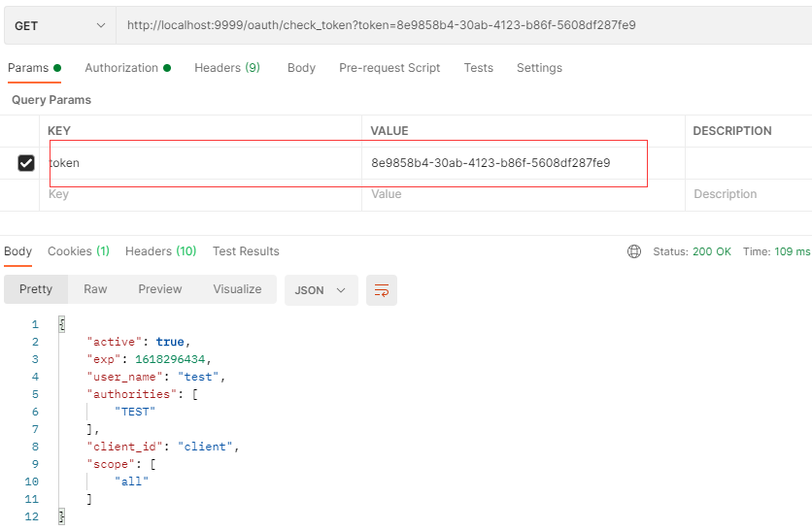The image size is (812, 531).
Task: Open the GET method dropdown
Action: click(59, 25)
